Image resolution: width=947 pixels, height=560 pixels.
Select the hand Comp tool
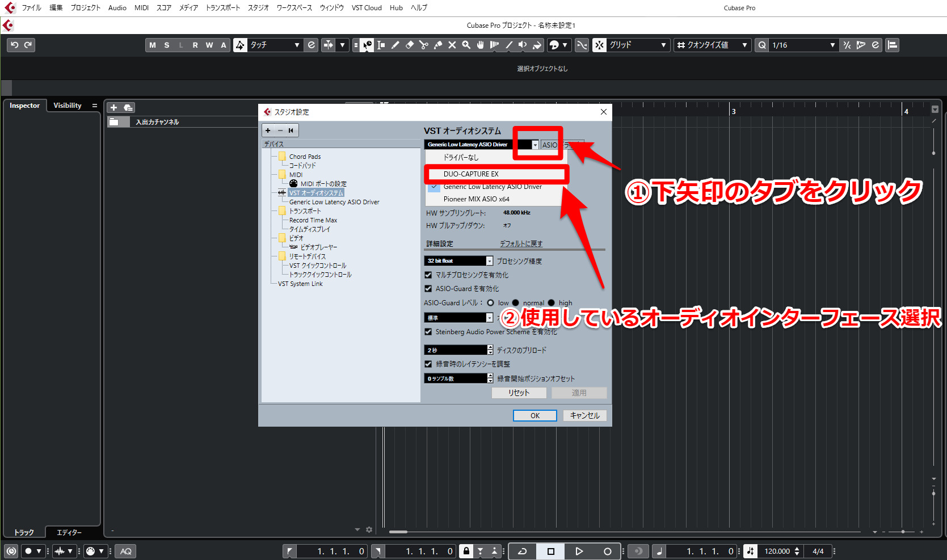(x=481, y=45)
